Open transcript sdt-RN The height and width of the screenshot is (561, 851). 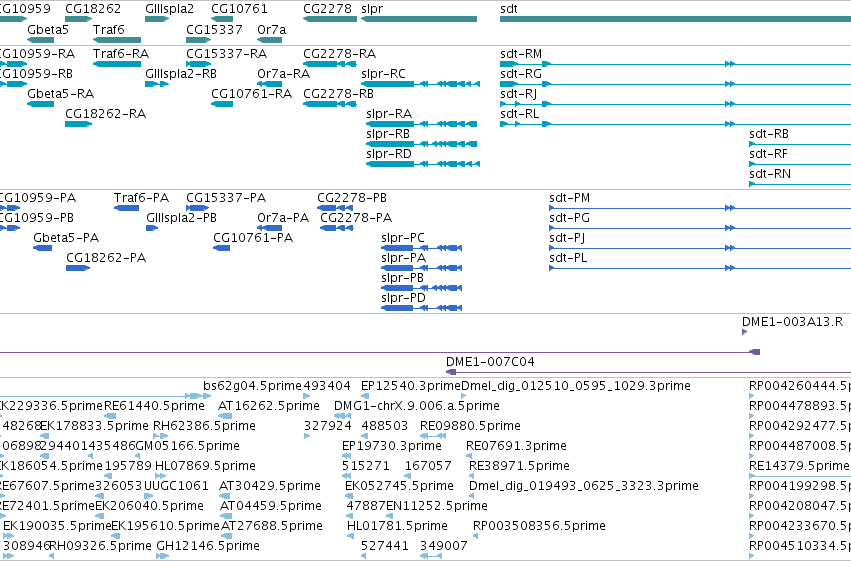pos(770,174)
